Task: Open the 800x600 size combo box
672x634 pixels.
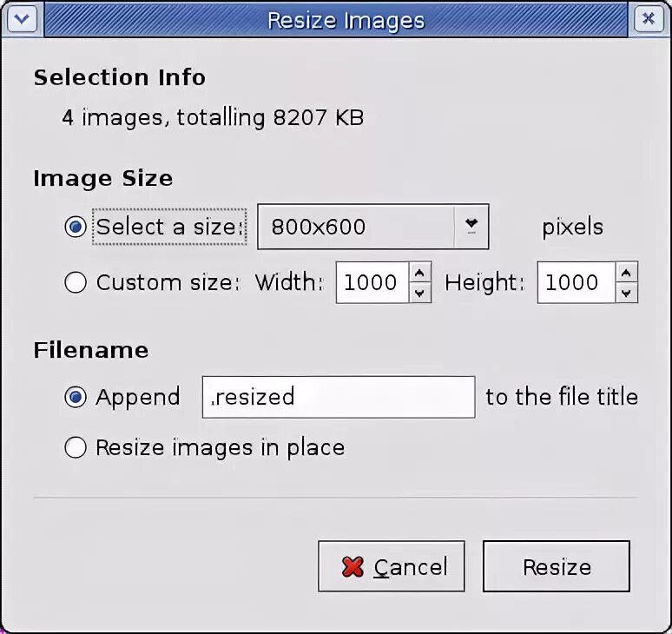Action: coord(372,227)
